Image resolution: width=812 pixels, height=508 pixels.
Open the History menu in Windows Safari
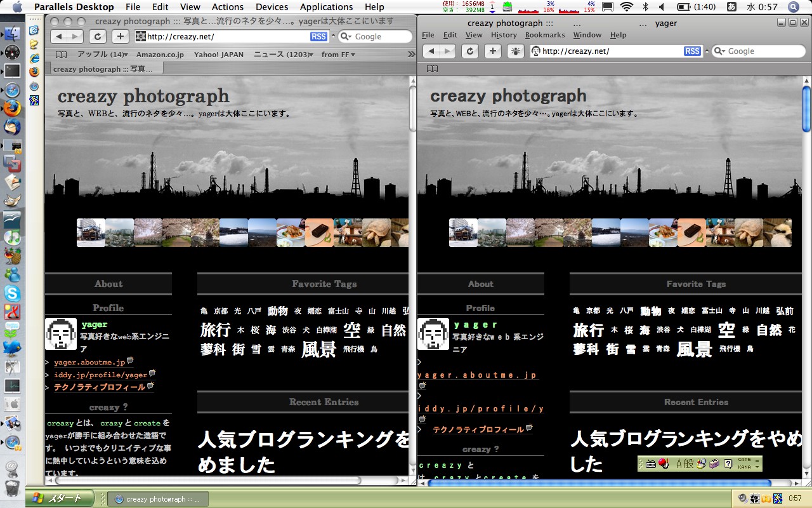(x=504, y=35)
